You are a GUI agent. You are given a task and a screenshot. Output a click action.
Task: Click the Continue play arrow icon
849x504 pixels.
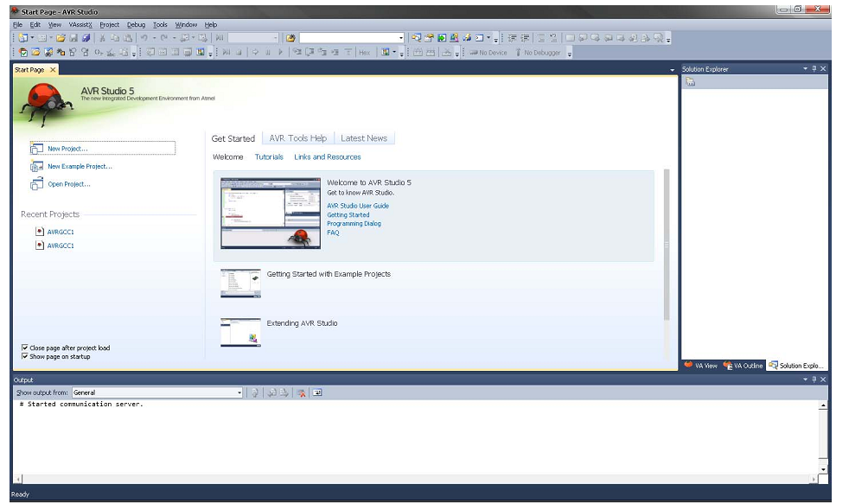(x=280, y=53)
